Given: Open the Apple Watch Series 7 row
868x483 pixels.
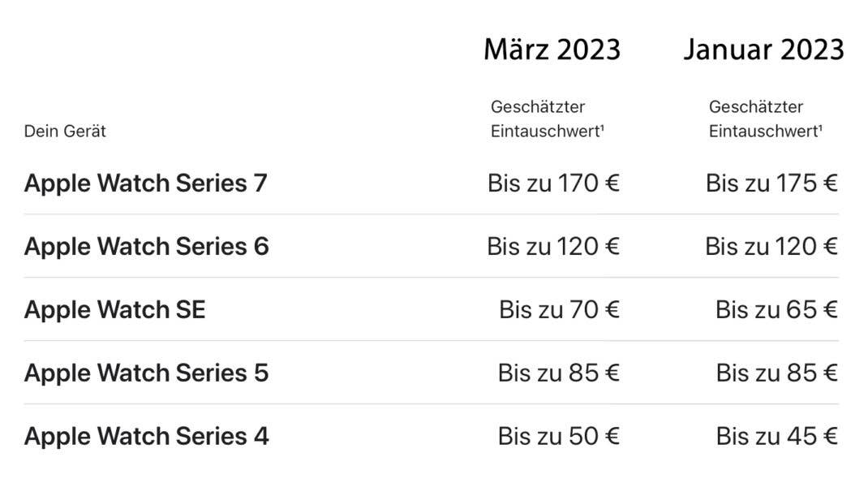Looking at the screenshot, I should [x=145, y=183].
